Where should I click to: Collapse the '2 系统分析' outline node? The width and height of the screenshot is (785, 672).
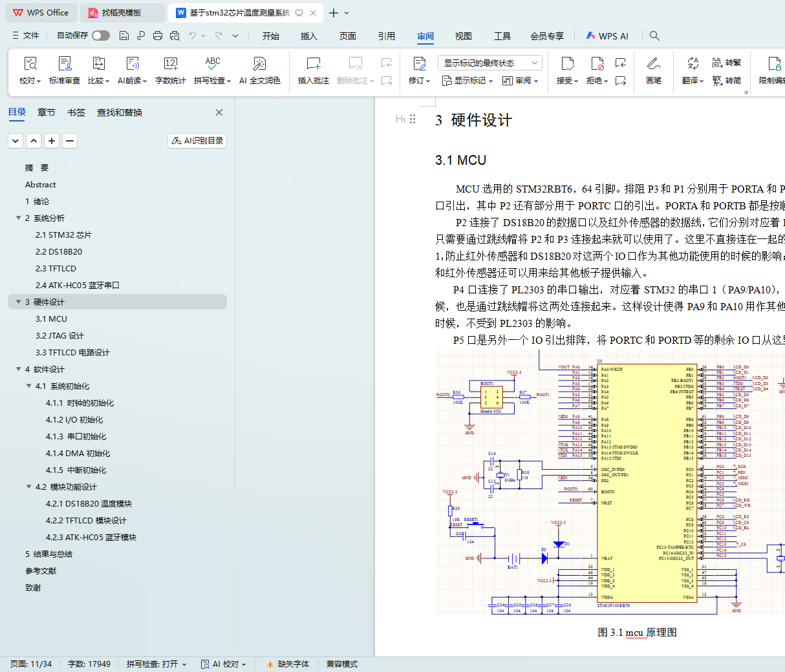click(19, 218)
